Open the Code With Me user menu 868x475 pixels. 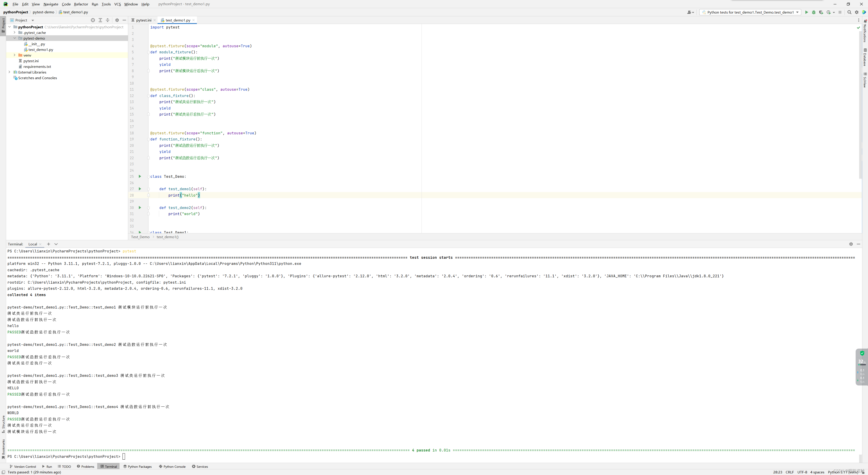690,12
